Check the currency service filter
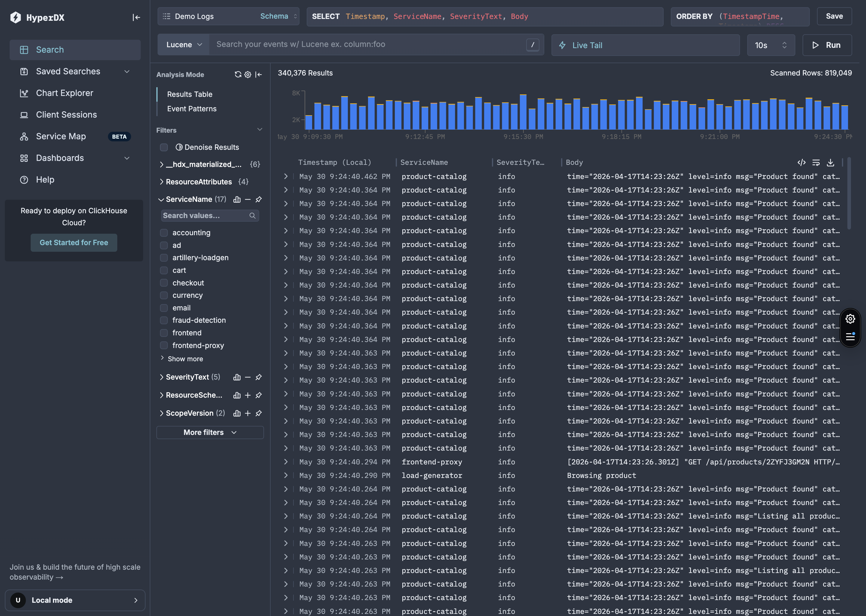866x616 pixels. 164,295
